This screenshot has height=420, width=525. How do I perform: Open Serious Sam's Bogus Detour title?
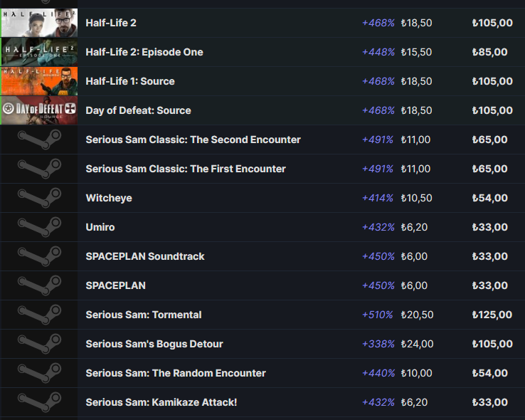(154, 344)
